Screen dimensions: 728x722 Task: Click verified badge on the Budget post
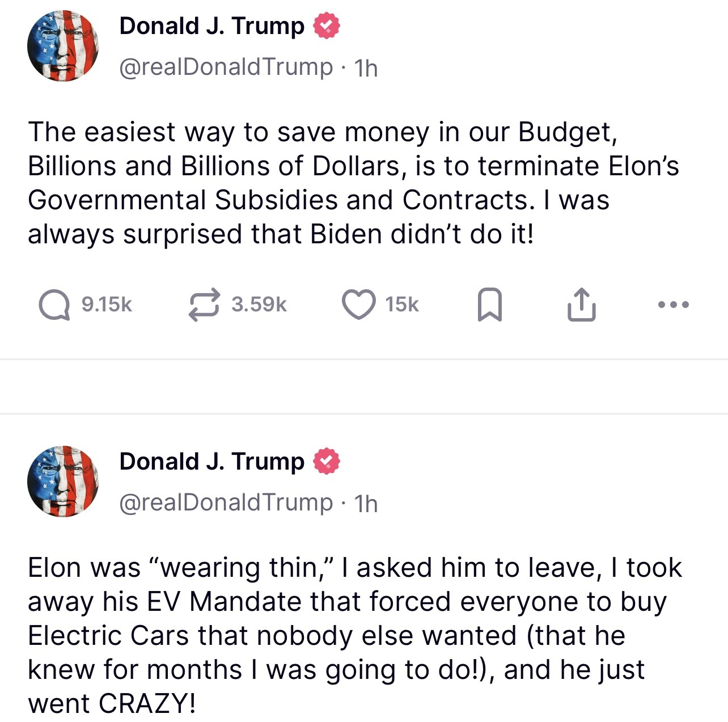(327, 26)
